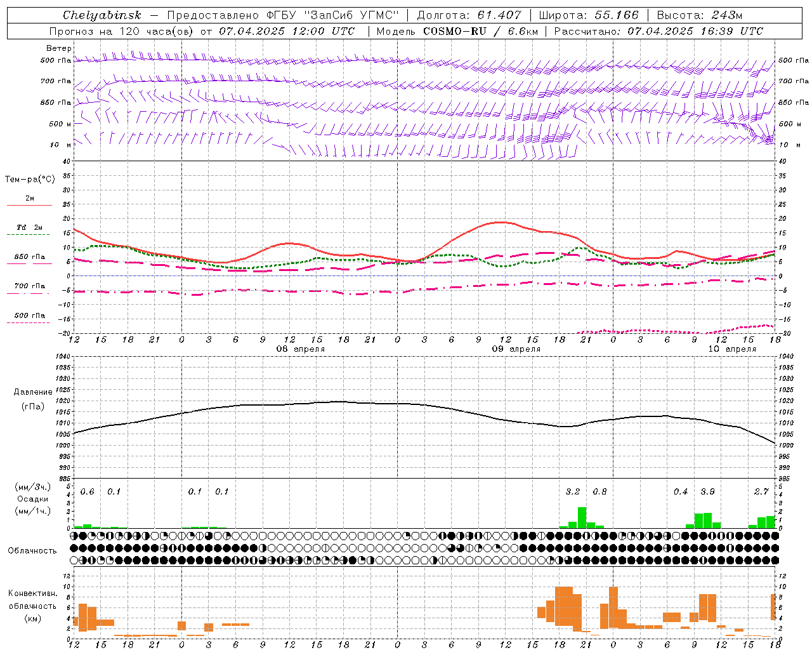This screenshot has width=812, height=650.
Task: Click the '(мм/3ч.)' precipitation unit label
Action: click(32, 487)
